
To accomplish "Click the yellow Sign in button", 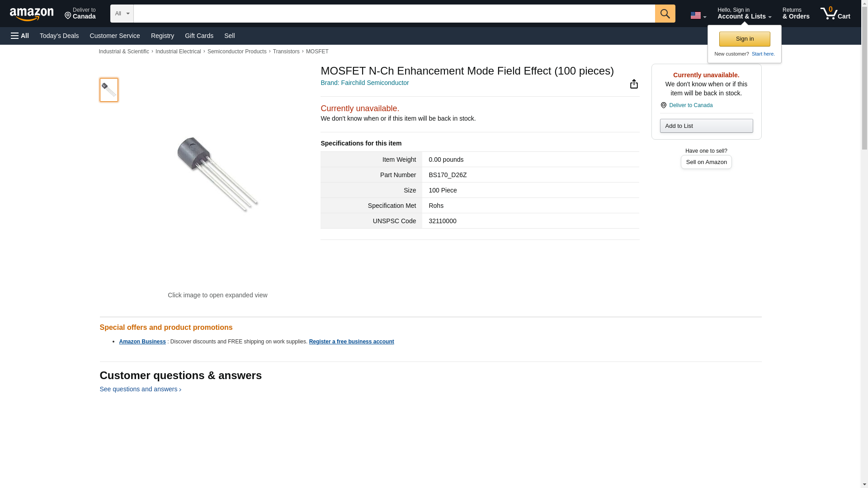I will (x=744, y=39).
